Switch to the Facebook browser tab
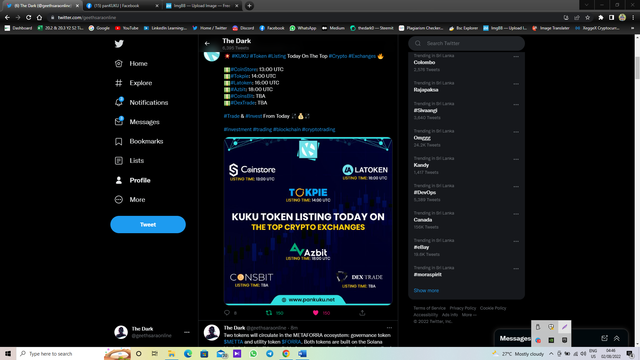The height and width of the screenshot is (360, 640). (121, 6)
